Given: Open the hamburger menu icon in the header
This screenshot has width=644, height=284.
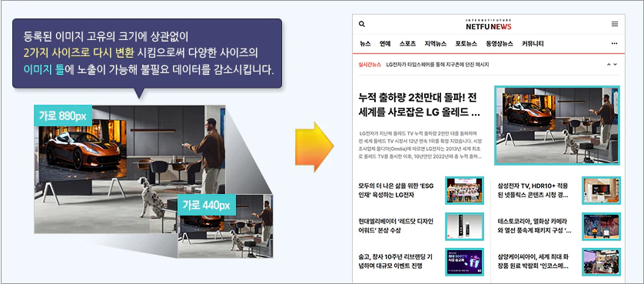Looking at the screenshot, I should tap(615, 24).
